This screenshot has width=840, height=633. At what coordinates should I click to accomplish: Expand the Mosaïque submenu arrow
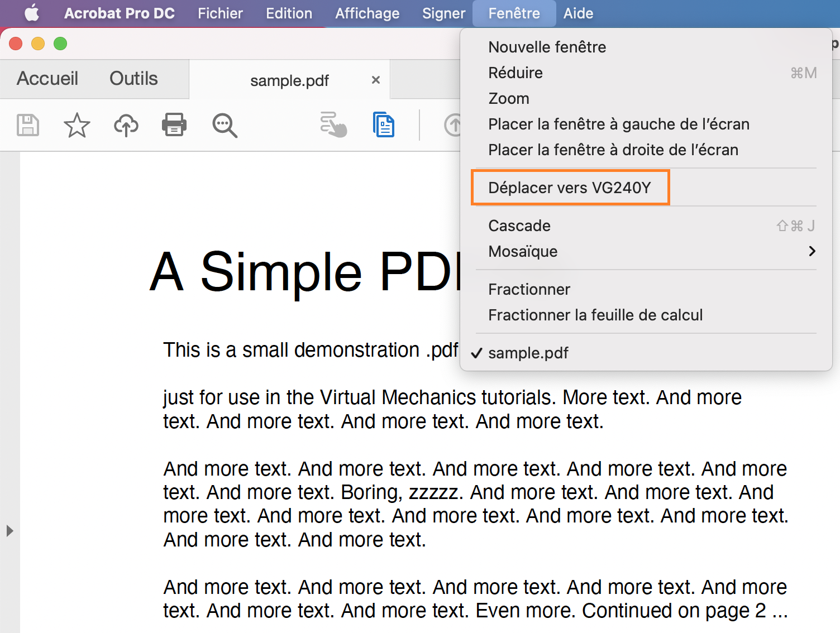click(812, 251)
